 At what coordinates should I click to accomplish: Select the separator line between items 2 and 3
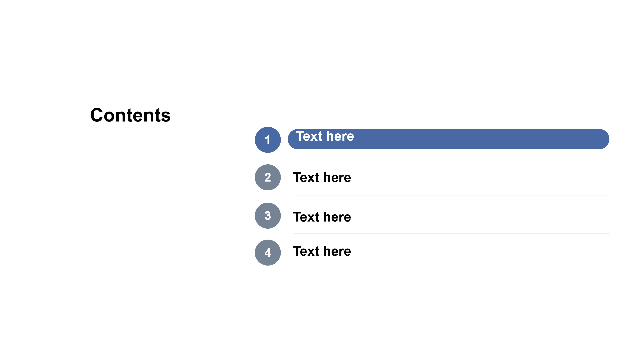[x=452, y=196]
